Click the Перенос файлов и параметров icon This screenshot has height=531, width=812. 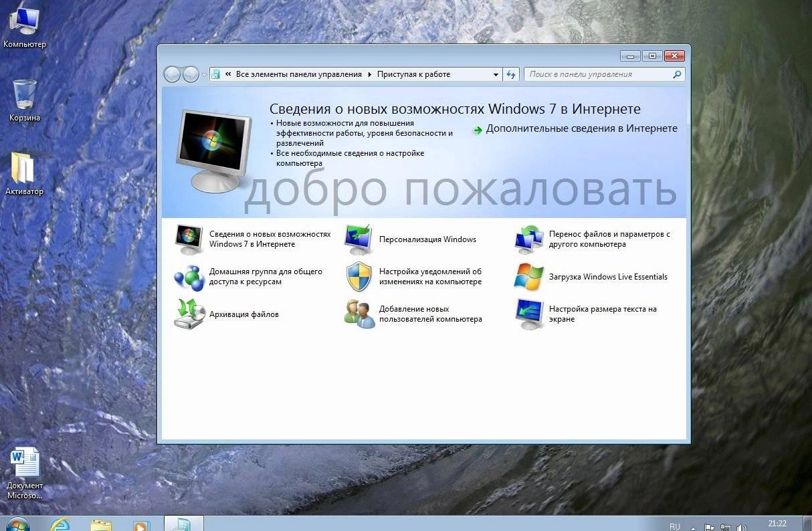tap(529, 239)
